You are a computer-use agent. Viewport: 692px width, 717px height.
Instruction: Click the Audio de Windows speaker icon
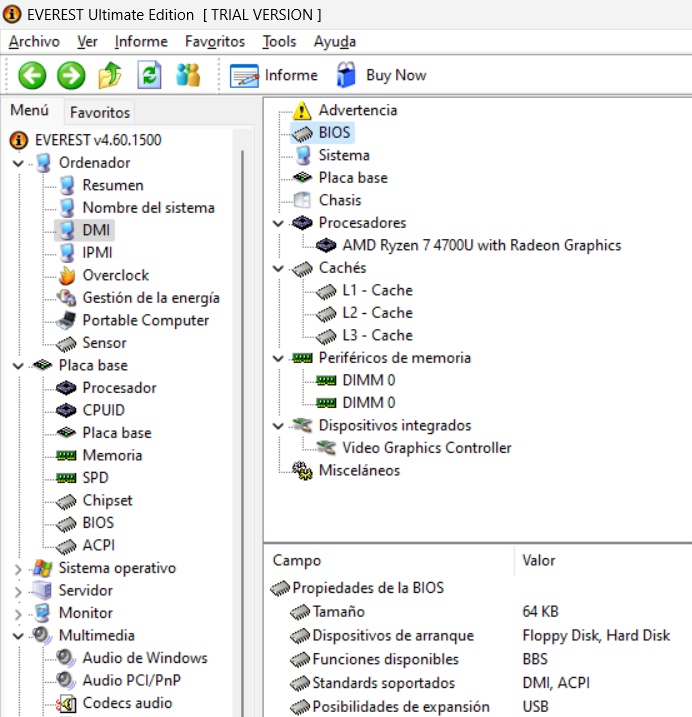(66, 658)
